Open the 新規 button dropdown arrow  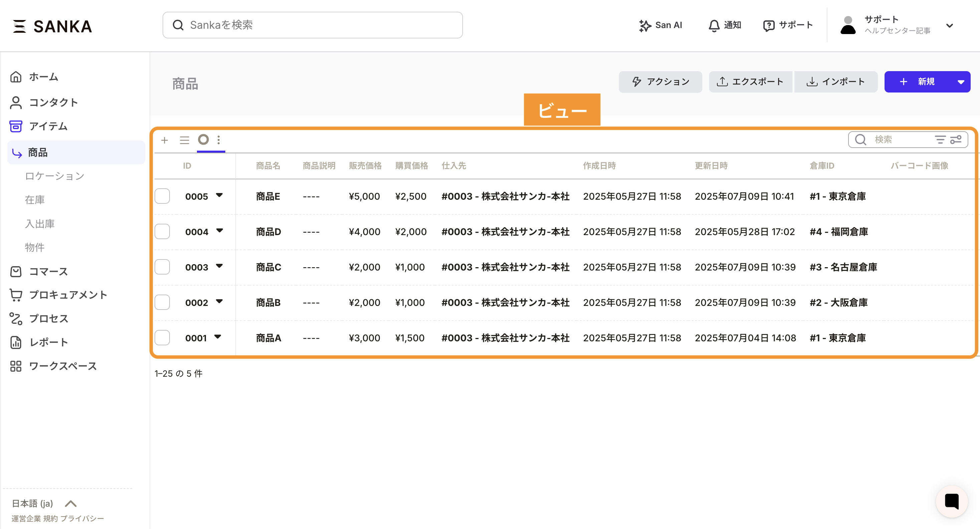coord(961,82)
